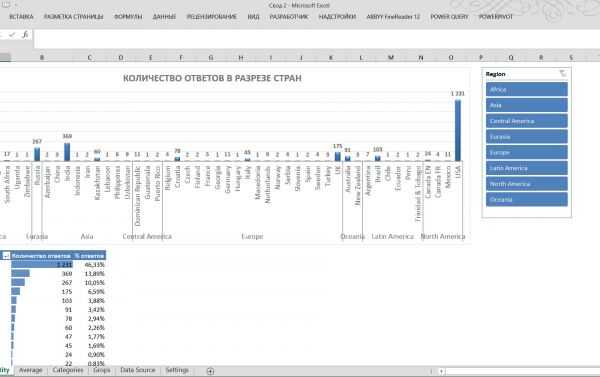Select Eurasia in the Region slicer
Image resolution: width=600 pixels, height=377 pixels.
[527, 137]
